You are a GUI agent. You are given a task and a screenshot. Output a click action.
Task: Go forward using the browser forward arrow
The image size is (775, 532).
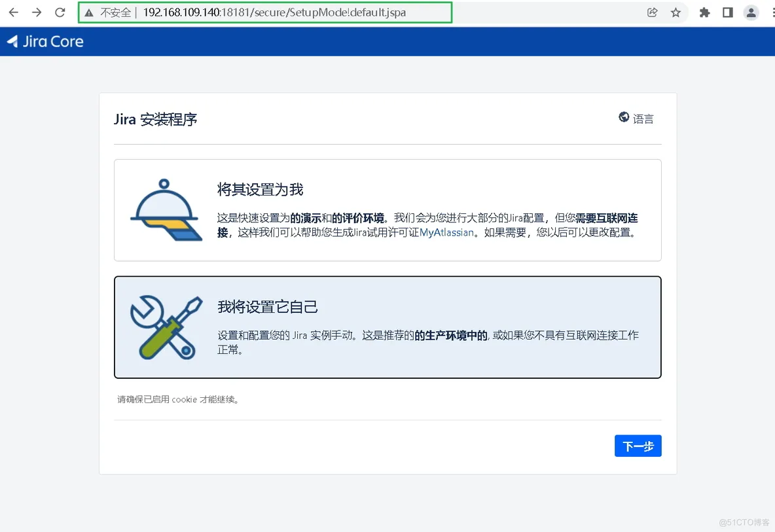[x=37, y=12]
